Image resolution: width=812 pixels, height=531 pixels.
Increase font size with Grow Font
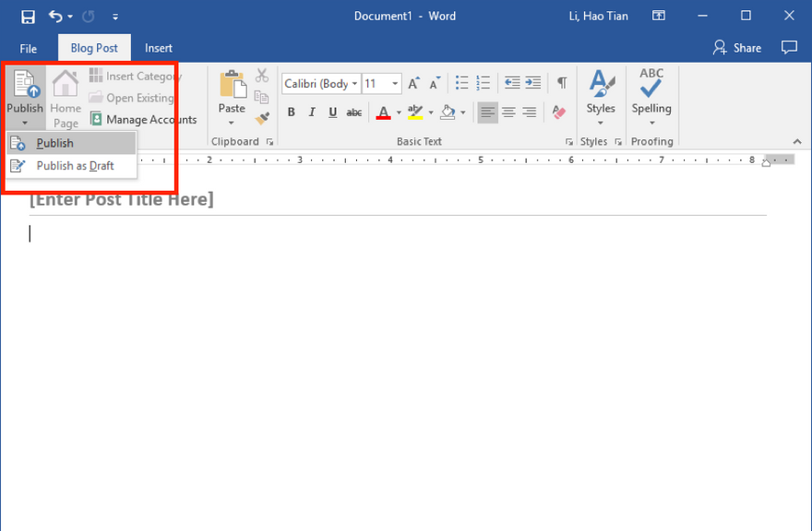(x=413, y=83)
